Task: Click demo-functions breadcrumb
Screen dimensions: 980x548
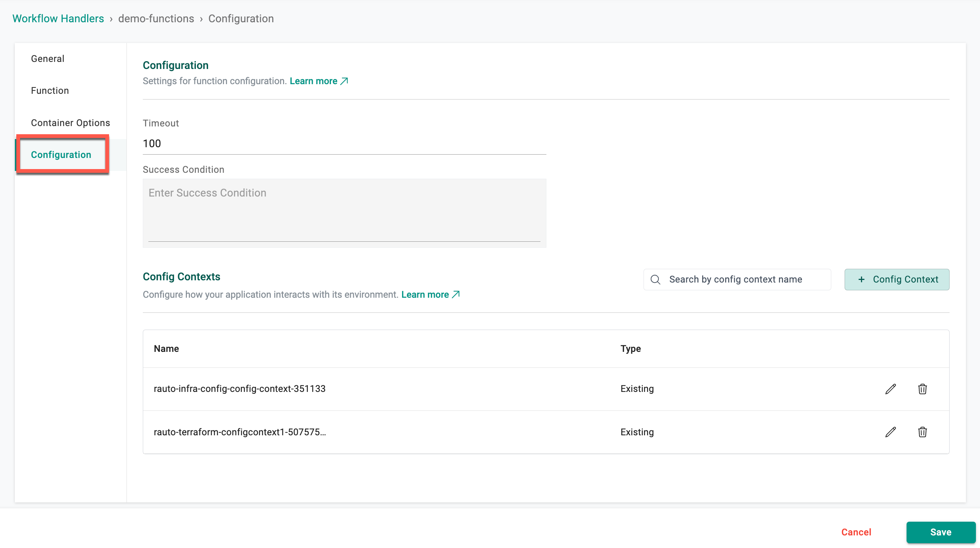Action: point(156,19)
